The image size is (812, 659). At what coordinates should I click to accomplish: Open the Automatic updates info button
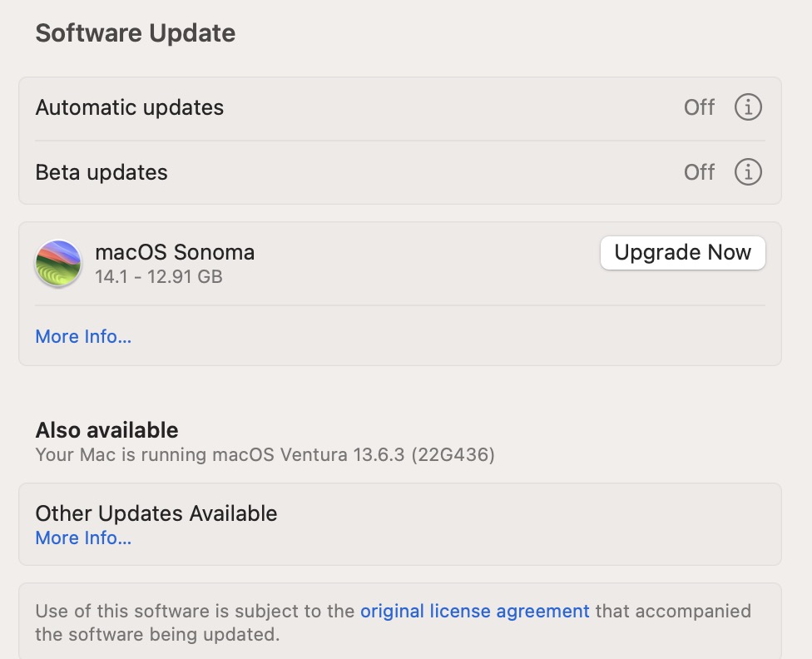(x=748, y=107)
